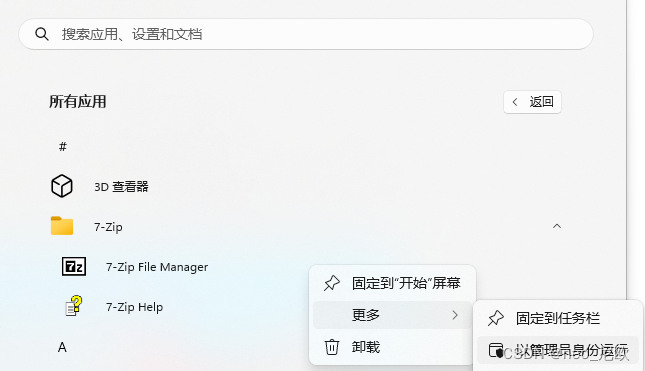The width and height of the screenshot is (645, 371).
Task: Click the 3D 查看器 app label
Action: [121, 187]
